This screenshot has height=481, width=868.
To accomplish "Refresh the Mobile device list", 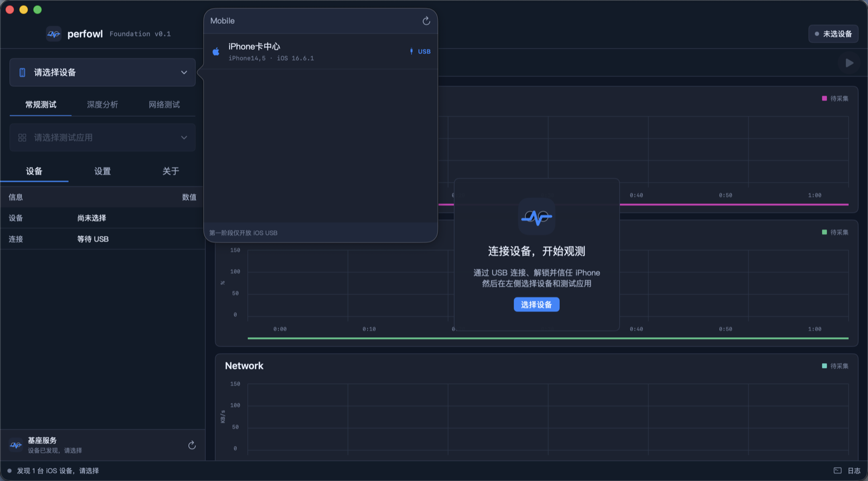I will (426, 21).
